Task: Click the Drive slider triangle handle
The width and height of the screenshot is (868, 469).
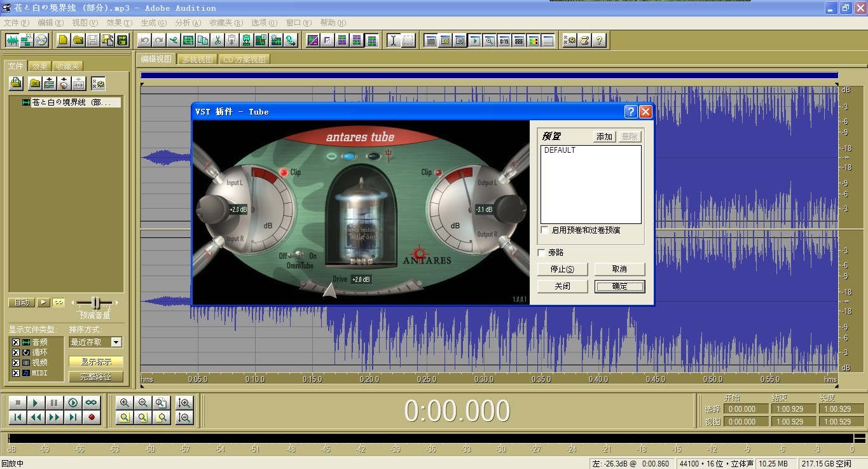Action: [329, 290]
